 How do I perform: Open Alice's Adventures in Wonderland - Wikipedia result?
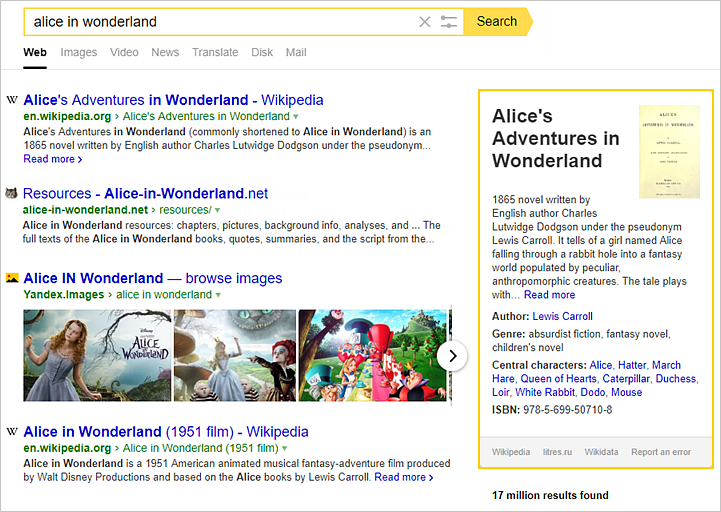[173, 100]
